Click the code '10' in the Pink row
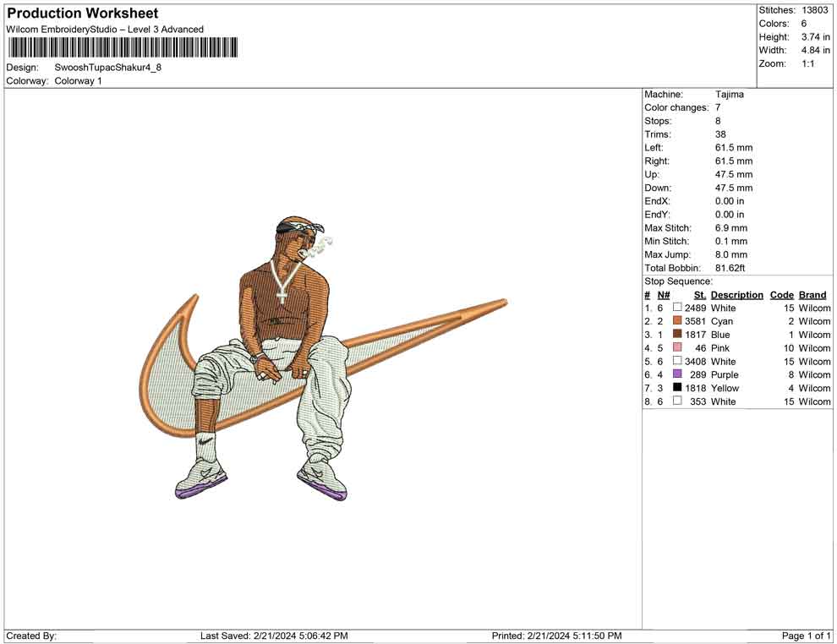The image size is (837, 644). point(789,348)
